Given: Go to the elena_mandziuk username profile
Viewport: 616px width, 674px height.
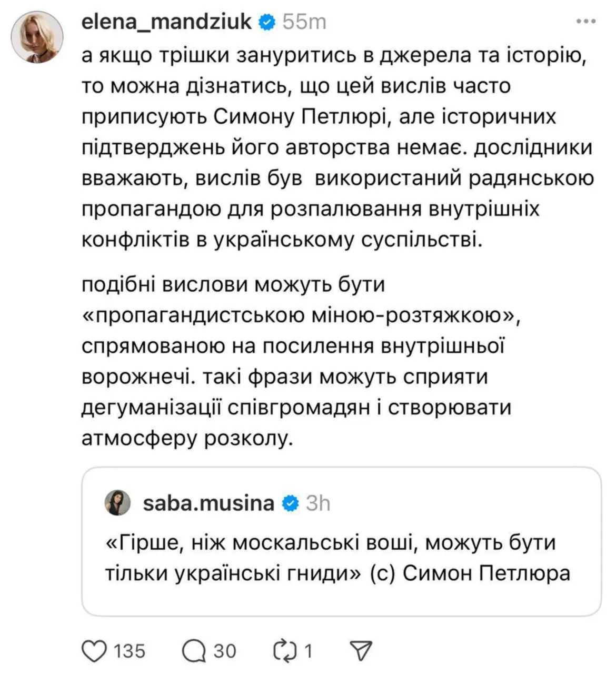Looking at the screenshot, I should pos(167,22).
